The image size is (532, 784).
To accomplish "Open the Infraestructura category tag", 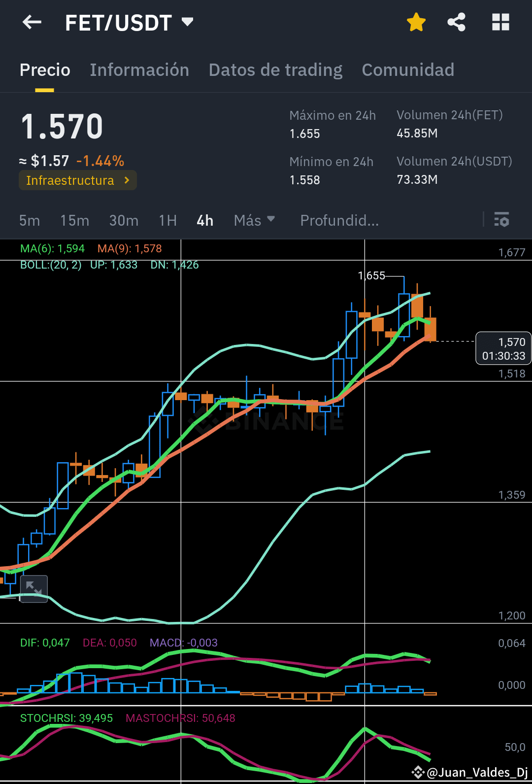I will [x=78, y=180].
